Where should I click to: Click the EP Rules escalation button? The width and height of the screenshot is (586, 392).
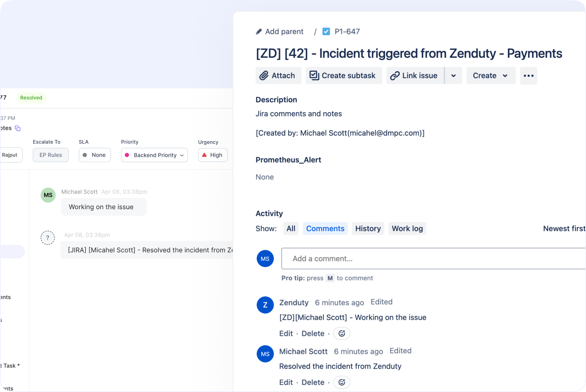(x=51, y=155)
